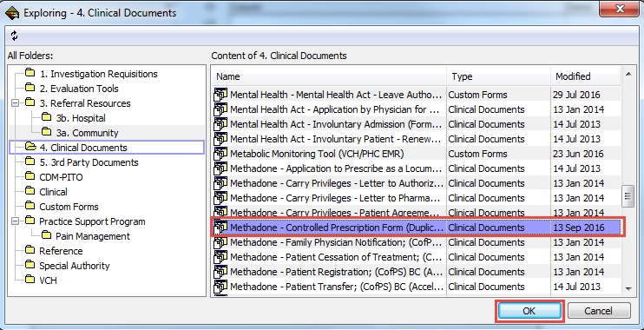Open the 3b. Hospital subfolder
Screen dimensions: 644x330
pos(81,118)
